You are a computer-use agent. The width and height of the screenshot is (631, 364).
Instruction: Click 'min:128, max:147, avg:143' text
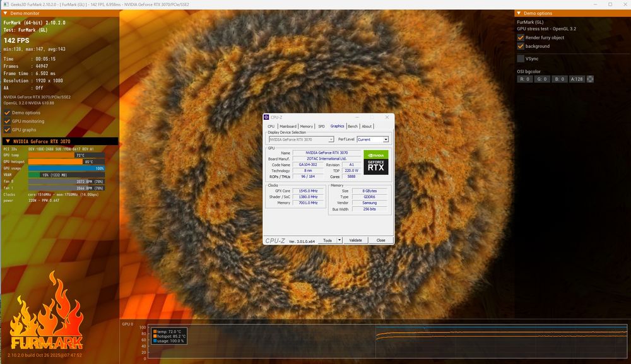click(x=35, y=49)
